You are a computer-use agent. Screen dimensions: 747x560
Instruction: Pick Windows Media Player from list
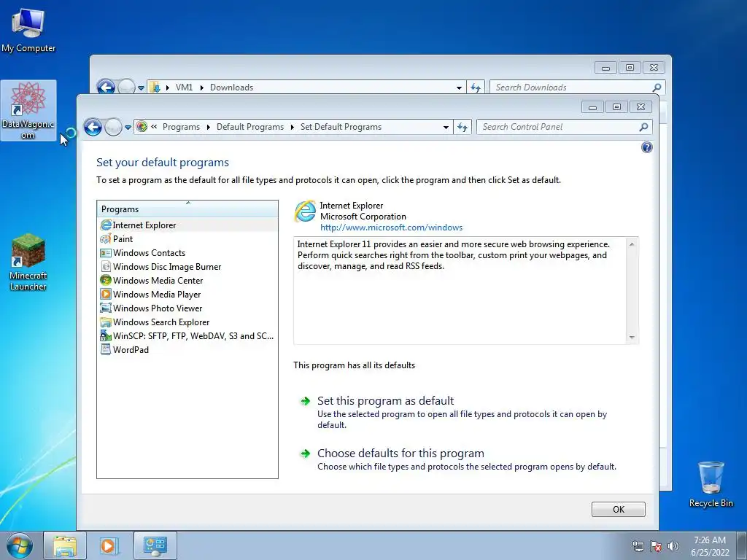[x=187, y=294]
